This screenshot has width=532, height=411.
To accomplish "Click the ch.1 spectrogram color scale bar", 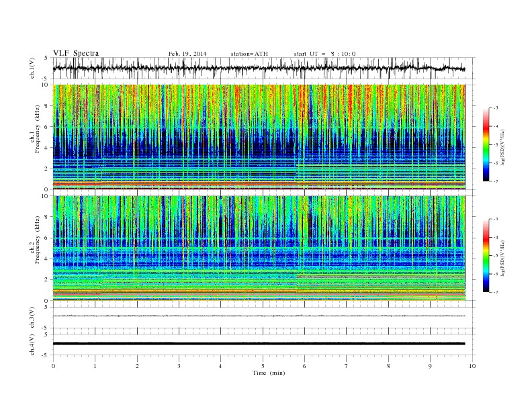I will coord(486,144).
